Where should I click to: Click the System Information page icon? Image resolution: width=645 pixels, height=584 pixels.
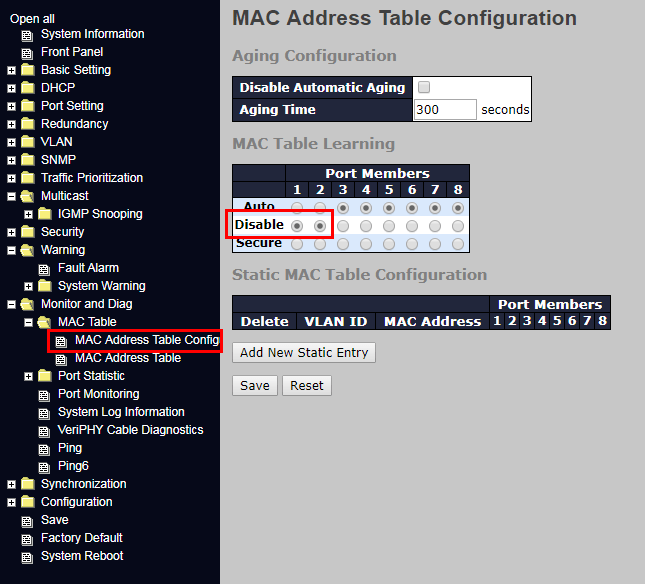27,36
